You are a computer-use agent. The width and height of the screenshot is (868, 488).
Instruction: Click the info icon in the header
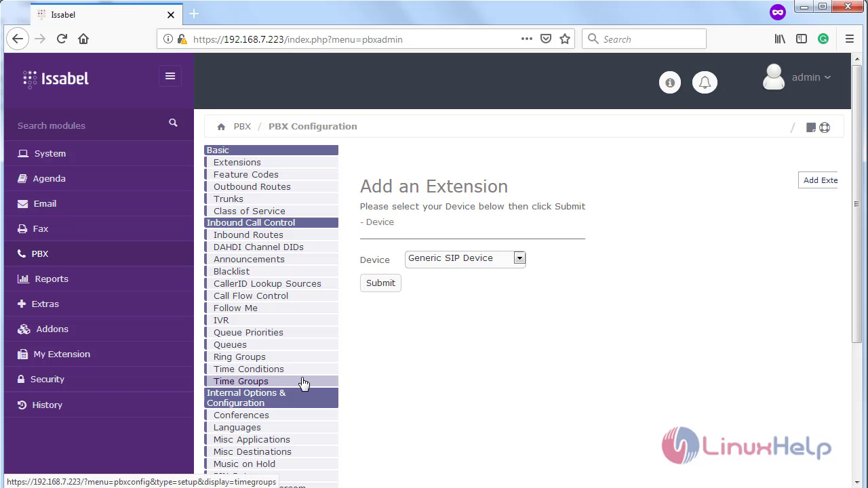click(x=670, y=83)
